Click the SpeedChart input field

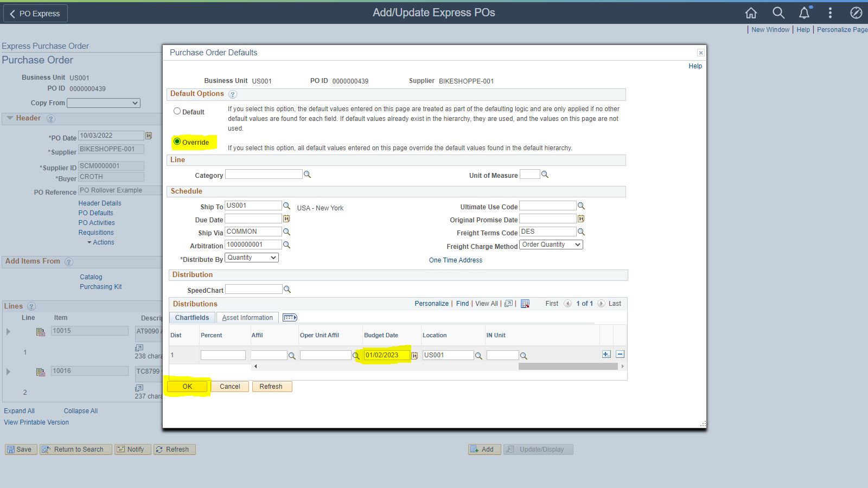(x=253, y=290)
